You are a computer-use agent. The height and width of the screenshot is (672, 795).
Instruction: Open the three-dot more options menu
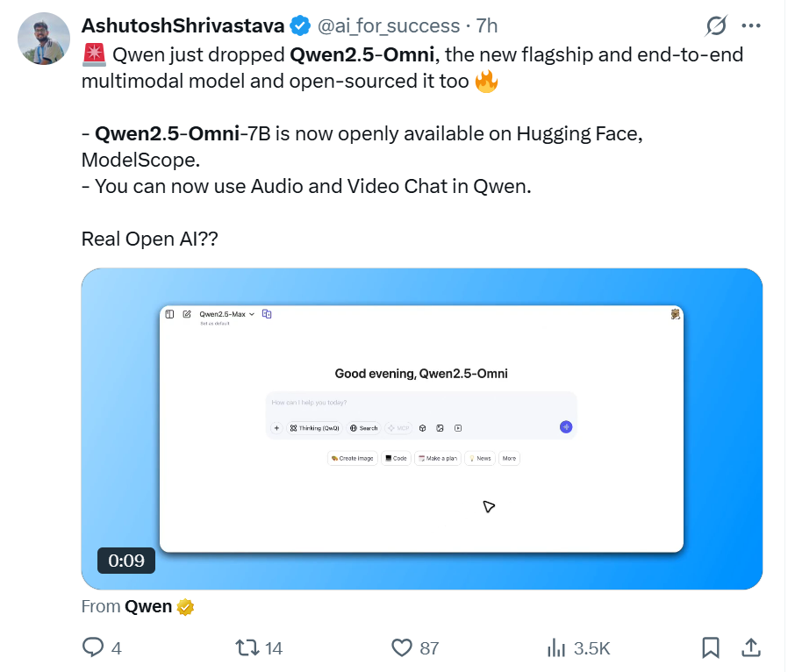[751, 25]
